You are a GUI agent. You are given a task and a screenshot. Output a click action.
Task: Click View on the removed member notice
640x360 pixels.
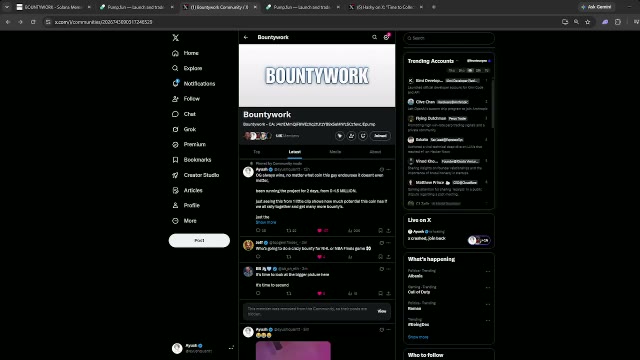click(x=382, y=311)
